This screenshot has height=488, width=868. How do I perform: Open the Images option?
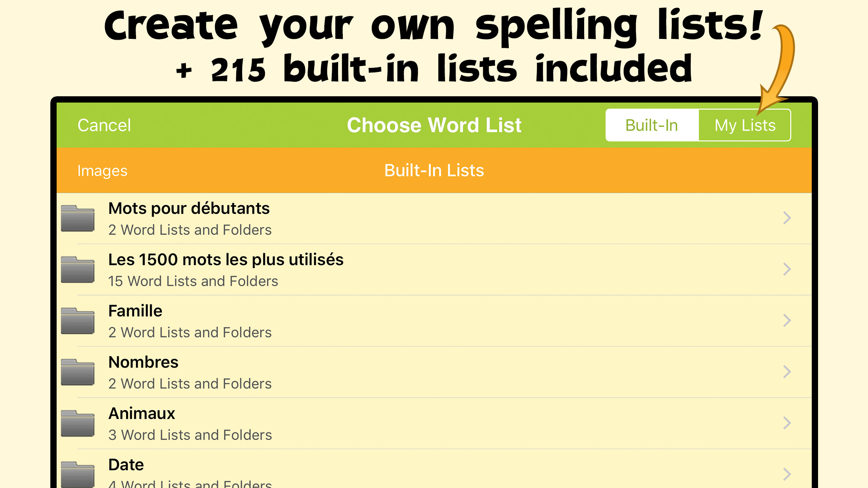tap(102, 171)
